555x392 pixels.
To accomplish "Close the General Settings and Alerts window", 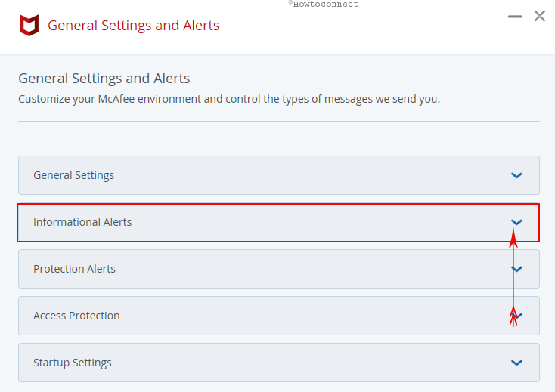I will click(539, 16).
